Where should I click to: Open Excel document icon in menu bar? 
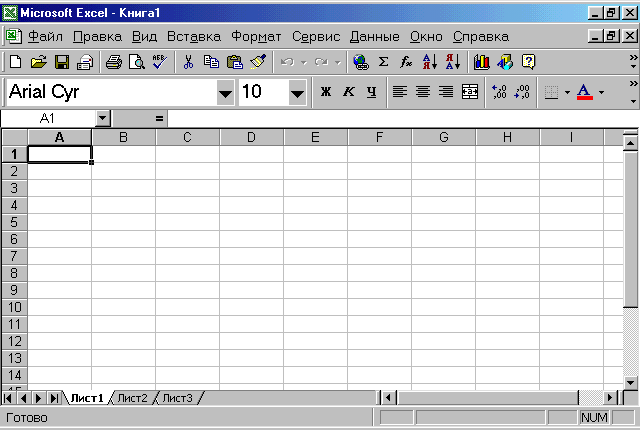13,36
